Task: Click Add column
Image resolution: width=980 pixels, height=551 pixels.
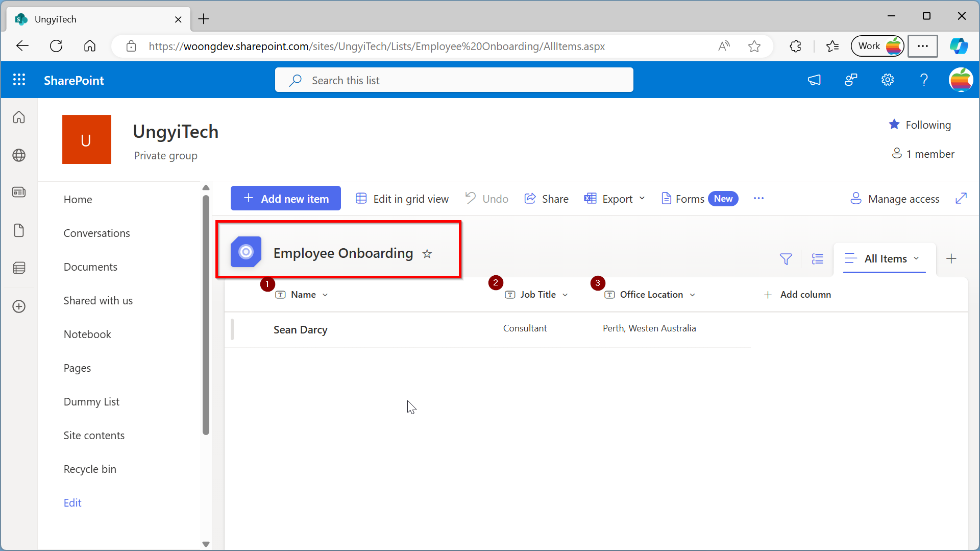Action: [x=797, y=295]
